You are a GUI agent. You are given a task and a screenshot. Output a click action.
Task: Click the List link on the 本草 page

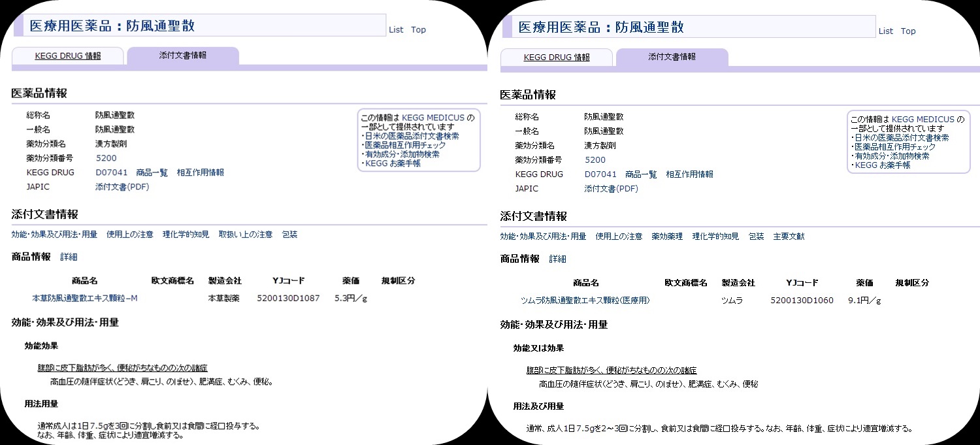(x=396, y=29)
